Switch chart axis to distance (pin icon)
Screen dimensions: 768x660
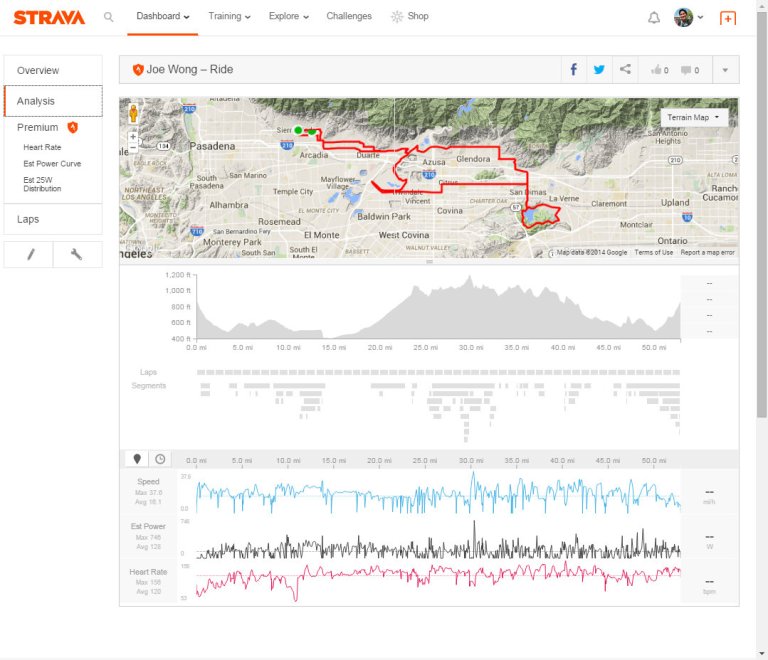(x=137, y=459)
